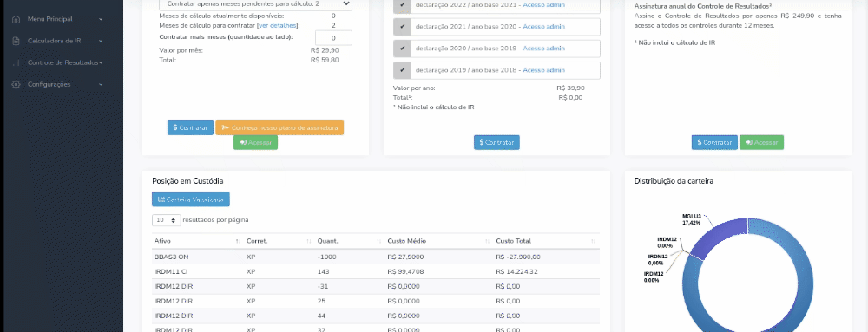Expand Controle de Resultados chevron

click(x=102, y=63)
